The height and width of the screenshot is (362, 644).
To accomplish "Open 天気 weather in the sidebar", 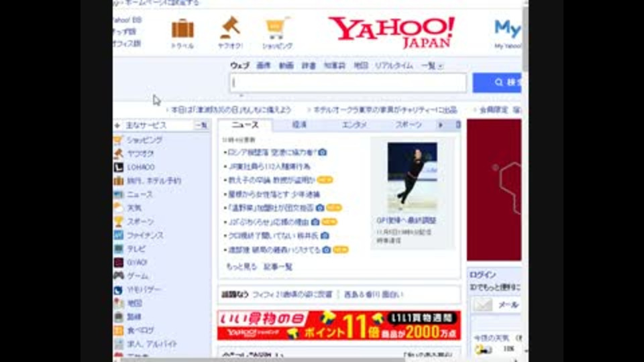I will (x=134, y=208).
